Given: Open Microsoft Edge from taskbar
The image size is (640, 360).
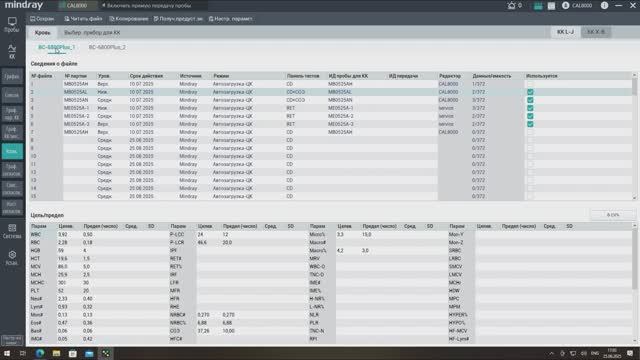Looking at the screenshot, I should pos(40,353).
